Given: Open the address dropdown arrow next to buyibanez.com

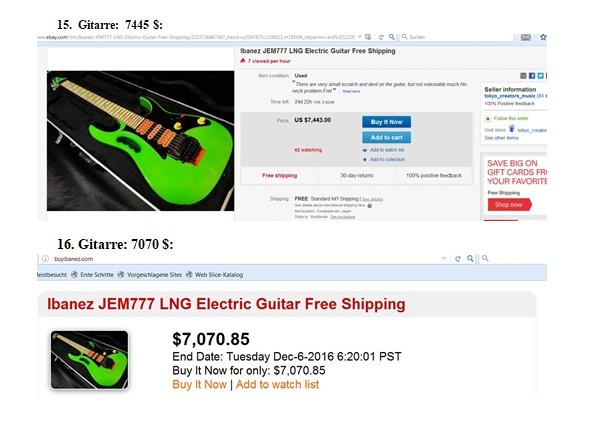Looking at the screenshot, I should (443, 259).
